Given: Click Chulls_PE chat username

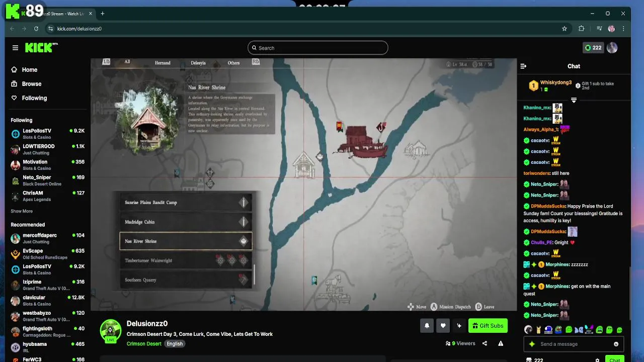Looking at the screenshot, I should tap(541, 242).
